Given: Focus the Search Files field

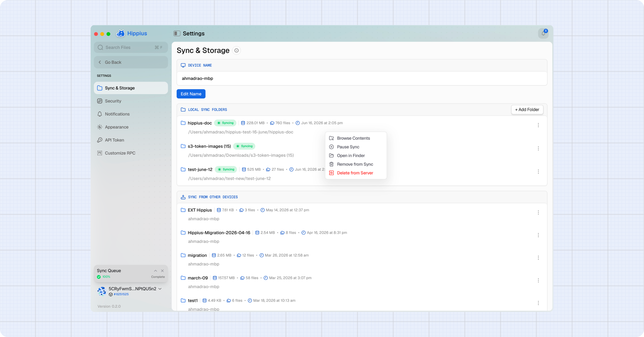Looking at the screenshot, I should [x=131, y=47].
